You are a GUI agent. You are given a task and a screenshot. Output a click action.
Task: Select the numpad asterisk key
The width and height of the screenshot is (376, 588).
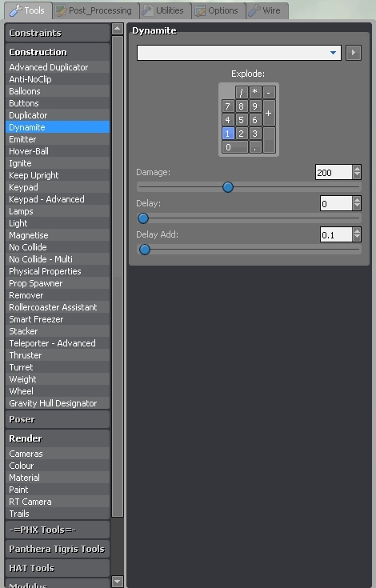click(255, 92)
